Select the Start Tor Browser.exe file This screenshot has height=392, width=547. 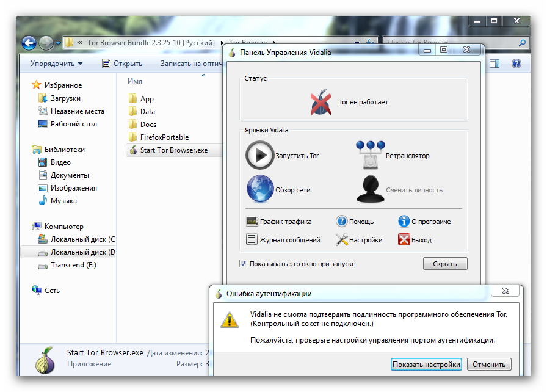173,150
